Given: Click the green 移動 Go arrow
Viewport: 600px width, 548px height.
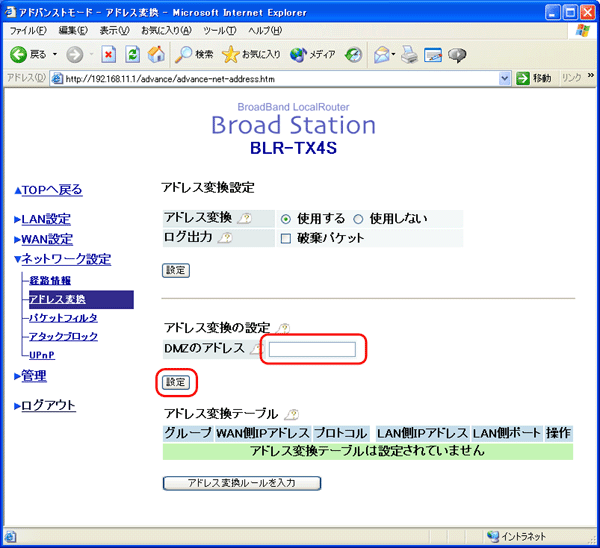Looking at the screenshot, I should 522,78.
